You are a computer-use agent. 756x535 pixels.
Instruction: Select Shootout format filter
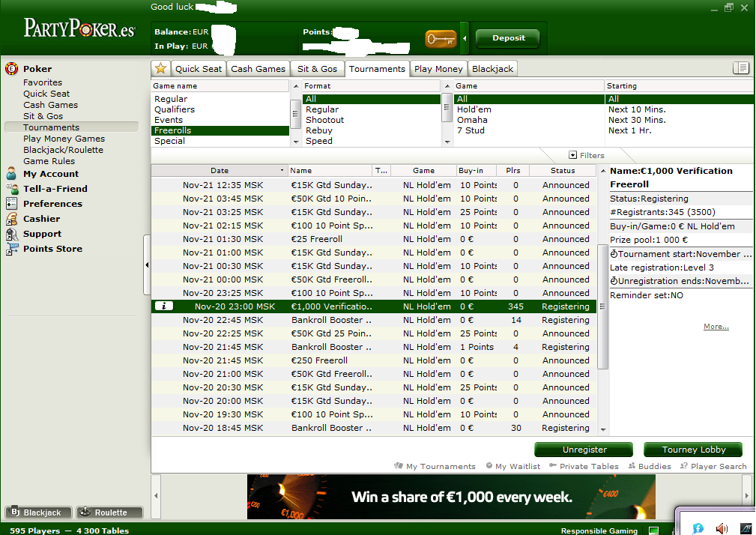click(x=371, y=120)
